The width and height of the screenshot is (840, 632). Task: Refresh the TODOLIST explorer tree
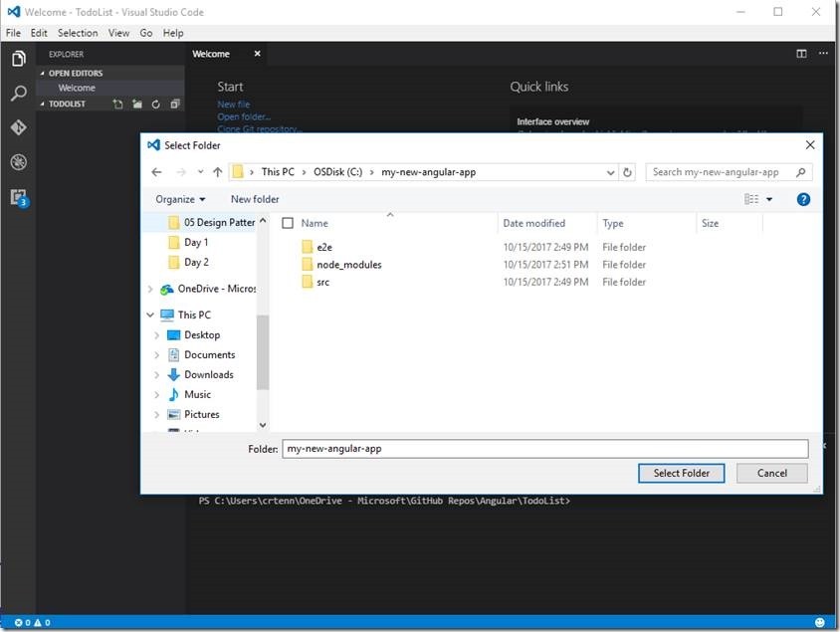tap(155, 104)
